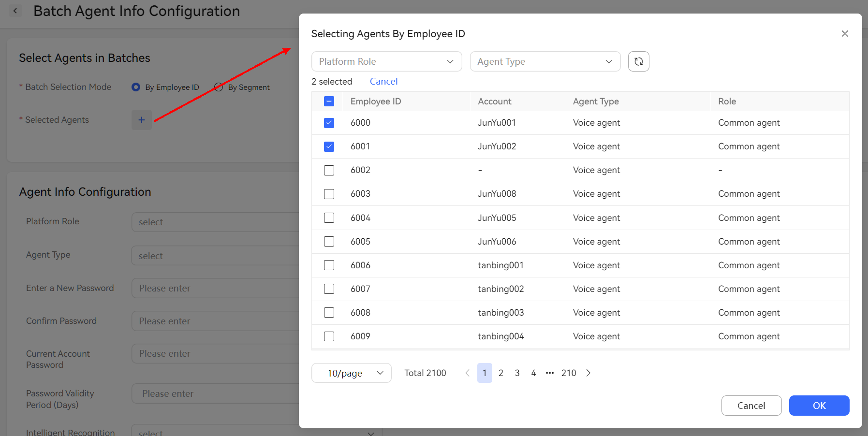Viewport: 868px width, 436px height.
Task: Select the By Segment radio button
Action: 219,87
